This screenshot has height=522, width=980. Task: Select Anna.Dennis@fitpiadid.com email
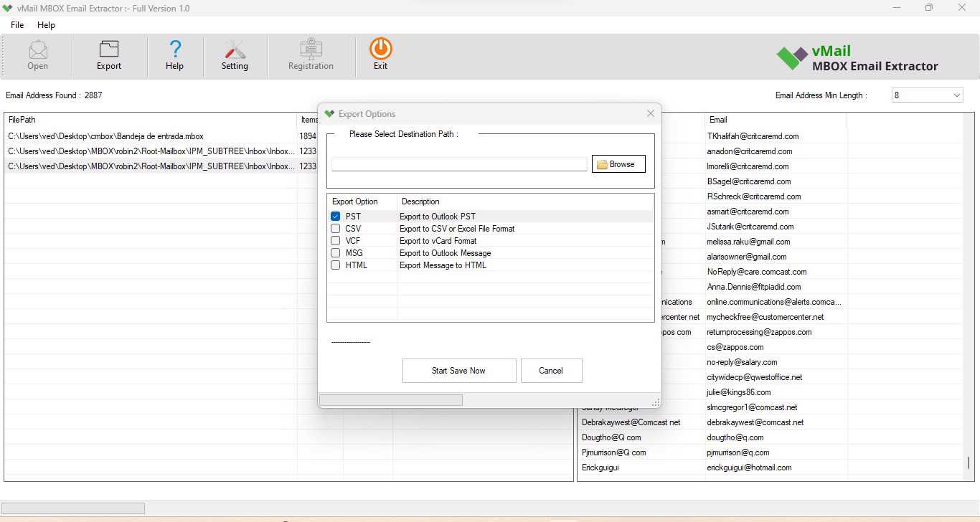(x=753, y=287)
